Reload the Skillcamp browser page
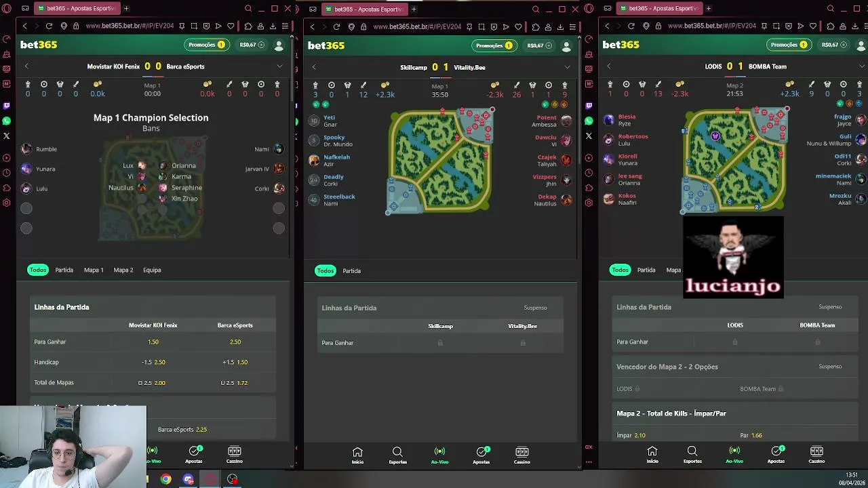The width and height of the screenshot is (868, 488). tap(336, 26)
